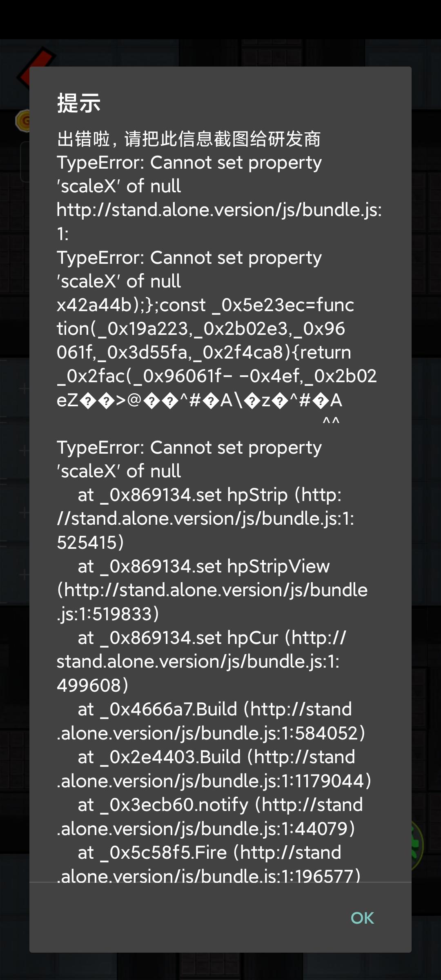Click the 提示 dialog title
Viewport: 441px width, 980px height.
79,102
